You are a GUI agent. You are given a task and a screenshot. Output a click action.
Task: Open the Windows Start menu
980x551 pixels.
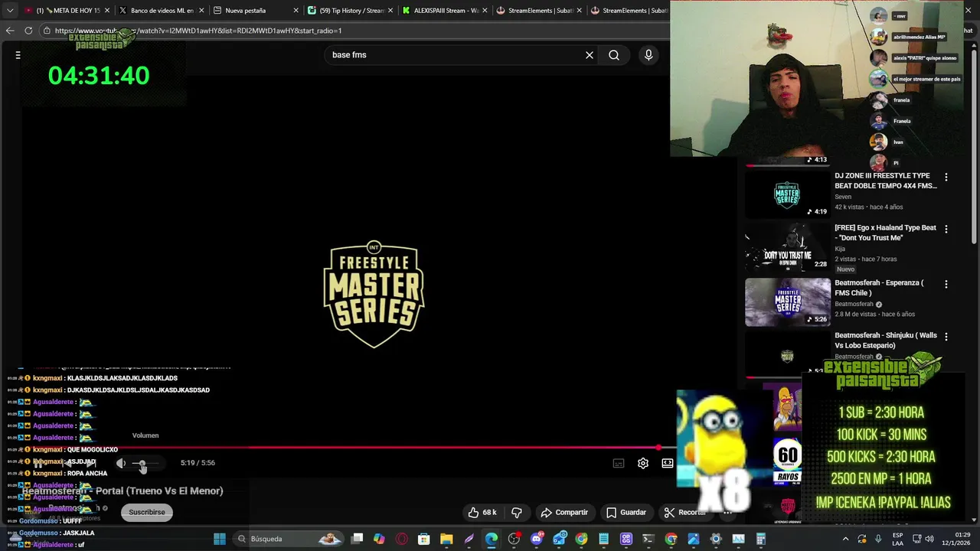click(x=220, y=539)
